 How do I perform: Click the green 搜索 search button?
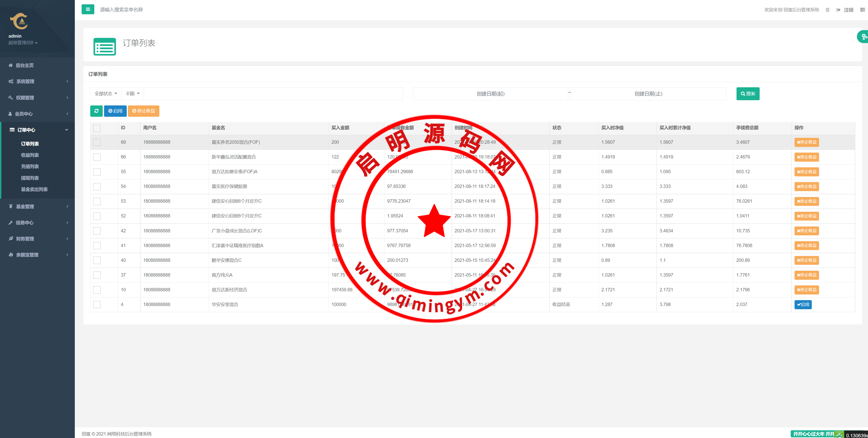[748, 94]
